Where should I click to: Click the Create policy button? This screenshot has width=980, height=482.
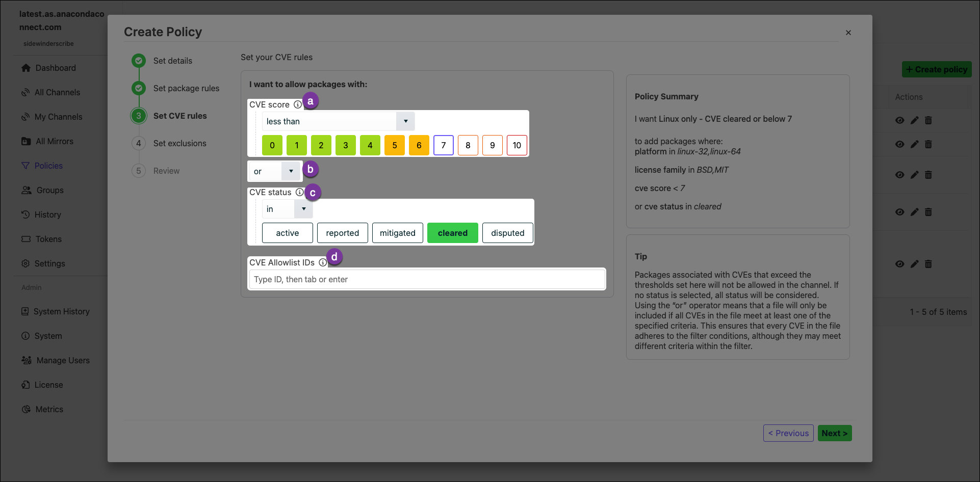coord(937,69)
